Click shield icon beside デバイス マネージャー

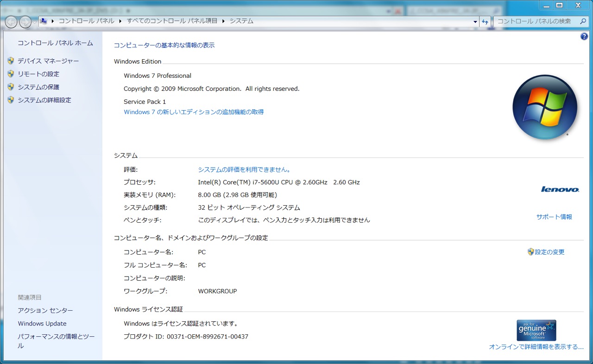point(11,61)
